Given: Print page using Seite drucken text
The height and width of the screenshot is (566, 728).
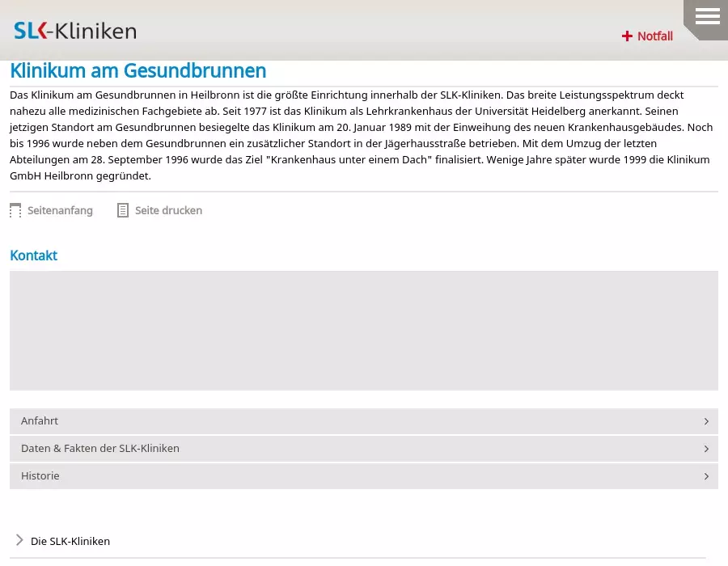Looking at the screenshot, I should 168,211.
